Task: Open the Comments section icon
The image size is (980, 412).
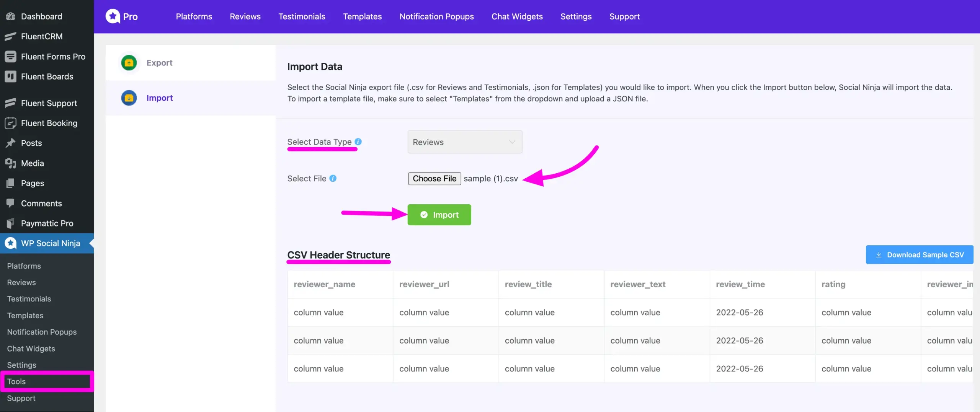Action: pyautogui.click(x=10, y=203)
